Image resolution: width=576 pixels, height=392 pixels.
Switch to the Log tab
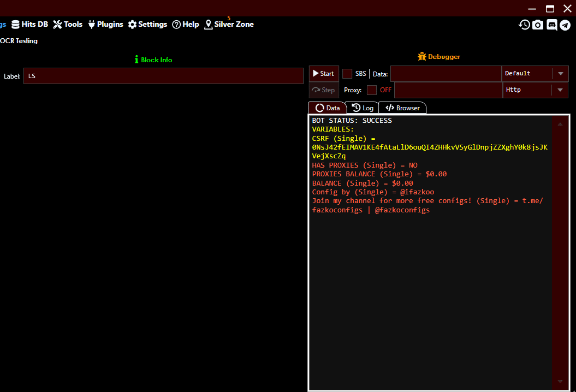pyautogui.click(x=362, y=108)
